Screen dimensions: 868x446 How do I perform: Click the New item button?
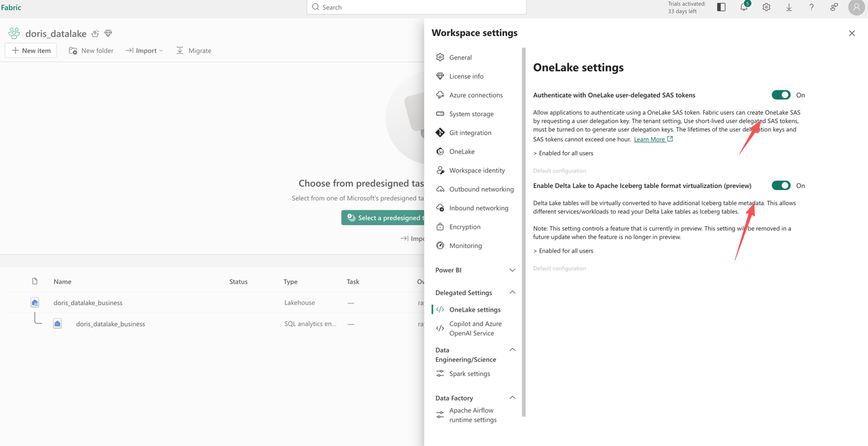point(31,50)
